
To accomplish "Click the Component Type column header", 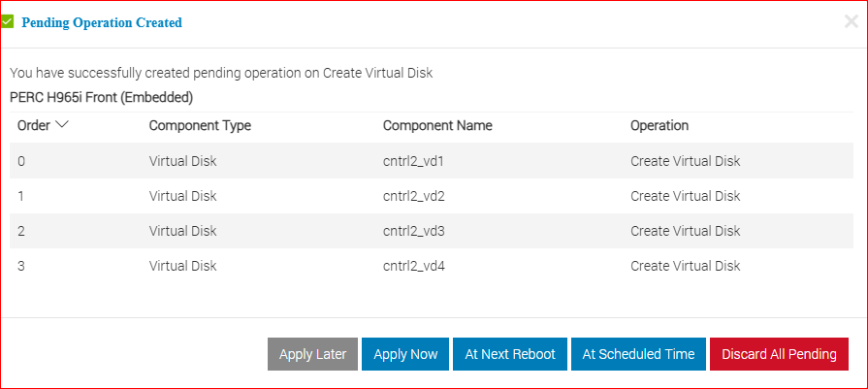I will pos(200,126).
